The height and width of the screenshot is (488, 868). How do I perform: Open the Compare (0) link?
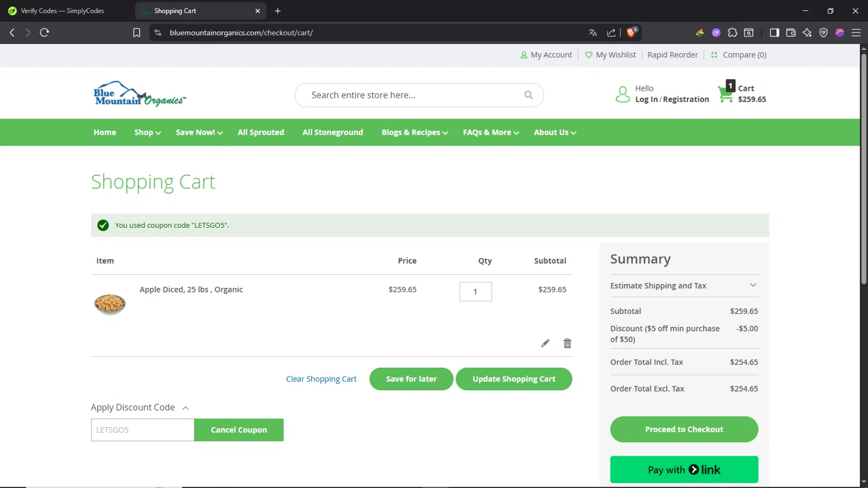coord(738,55)
